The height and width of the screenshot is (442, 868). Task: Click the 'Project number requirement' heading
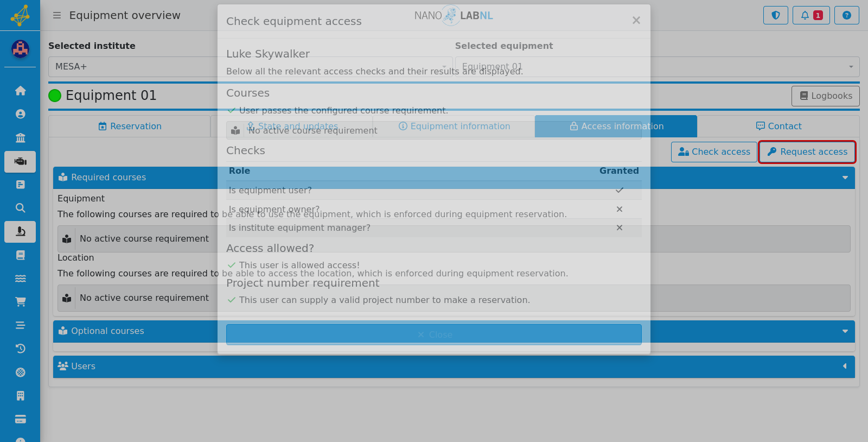pyautogui.click(x=303, y=283)
